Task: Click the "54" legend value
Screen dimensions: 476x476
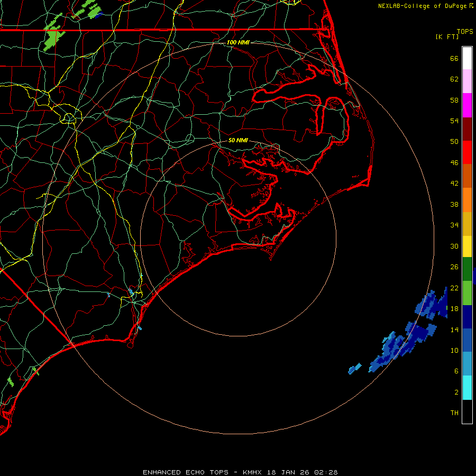Action: click(x=454, y=121)
